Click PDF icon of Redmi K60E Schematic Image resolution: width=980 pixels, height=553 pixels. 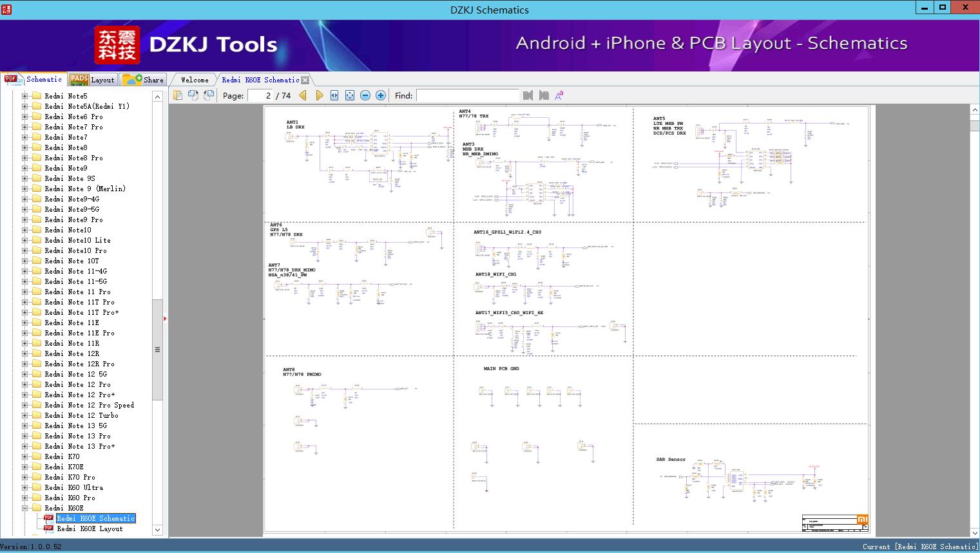[48, 518]
